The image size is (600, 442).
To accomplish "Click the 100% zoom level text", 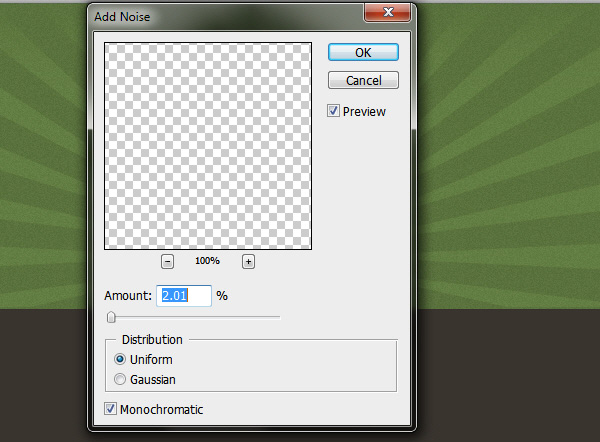I will (x=207, y=261).
